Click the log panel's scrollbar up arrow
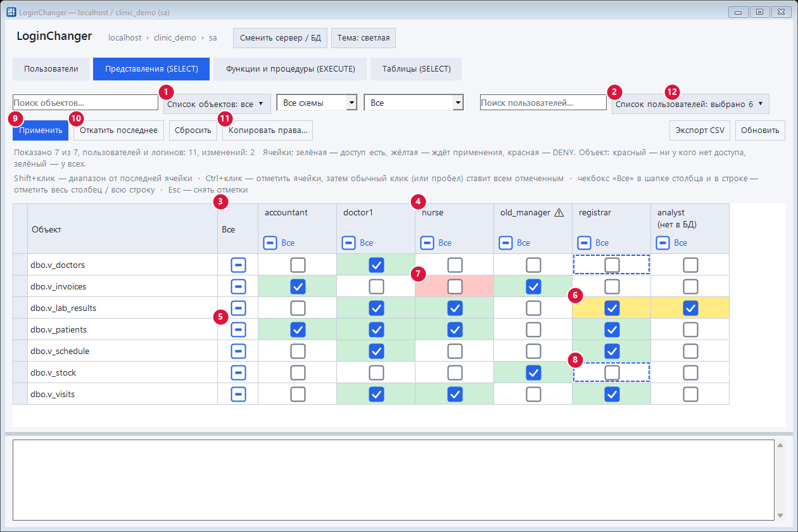 tap(780, 445)
